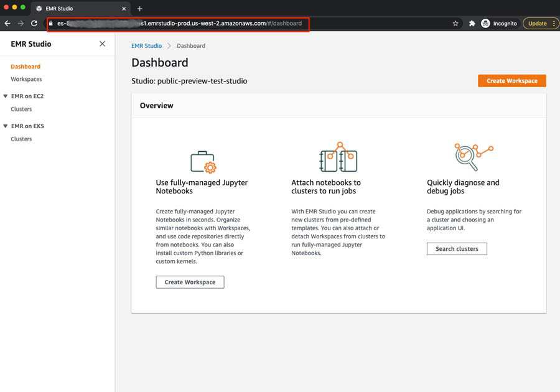Collapse the EMR on EKS section
Screen dimensions: 560x392
tap(6, 126)
